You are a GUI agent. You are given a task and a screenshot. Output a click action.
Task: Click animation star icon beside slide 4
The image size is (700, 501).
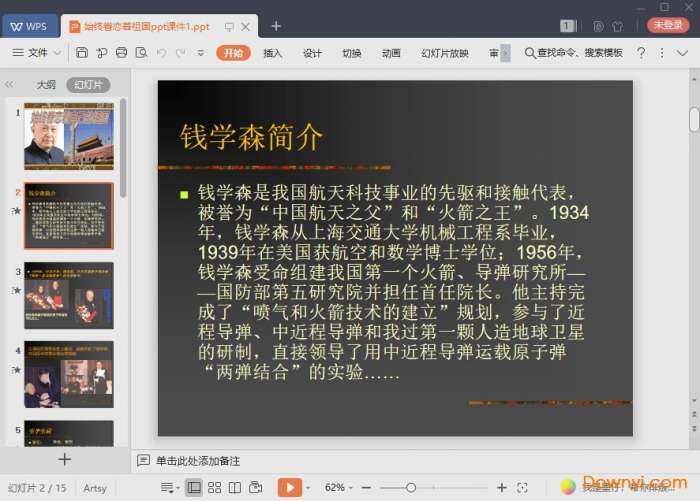pyautogui.click(x=17, y=370)
